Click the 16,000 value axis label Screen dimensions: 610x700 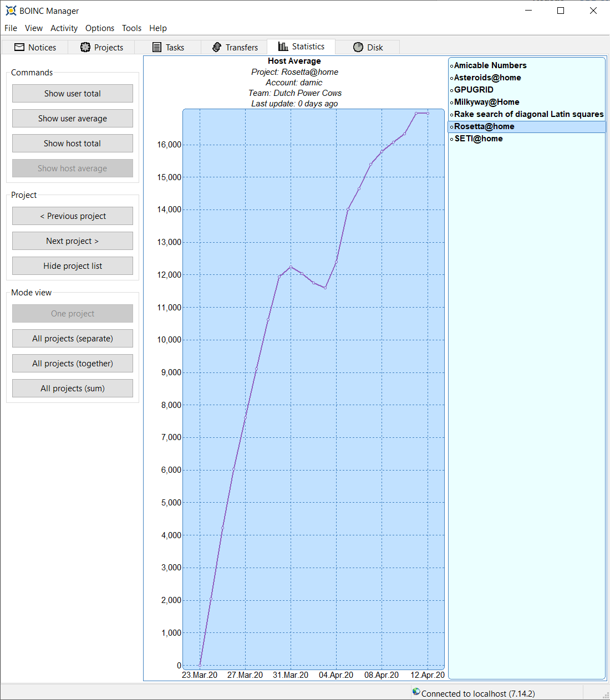point(169,145)
